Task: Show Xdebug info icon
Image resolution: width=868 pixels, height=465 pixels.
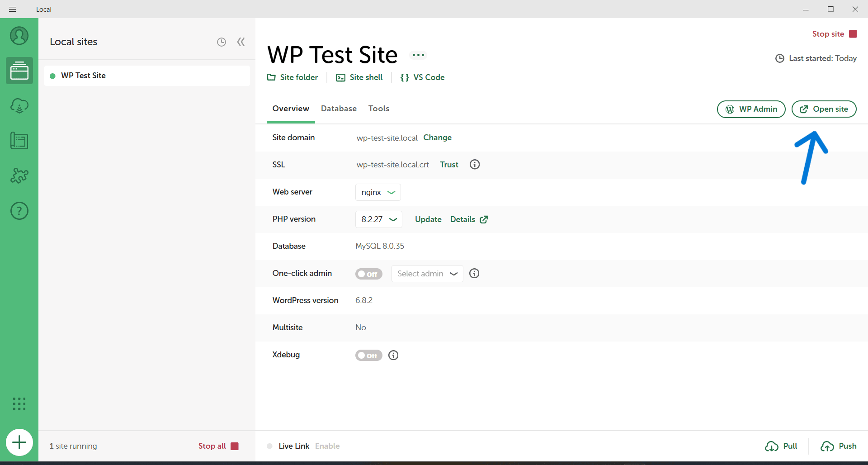Action: tap(393, 355)
